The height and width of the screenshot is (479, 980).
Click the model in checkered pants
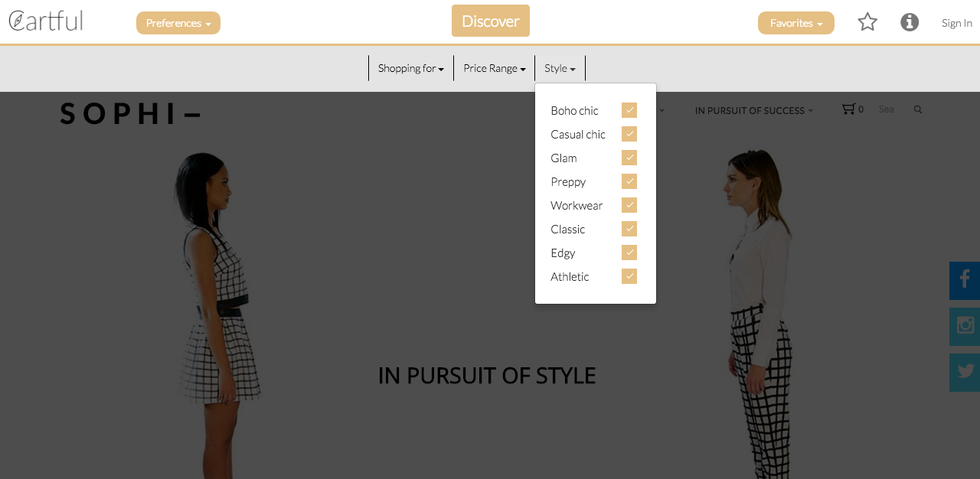point(760,312)
